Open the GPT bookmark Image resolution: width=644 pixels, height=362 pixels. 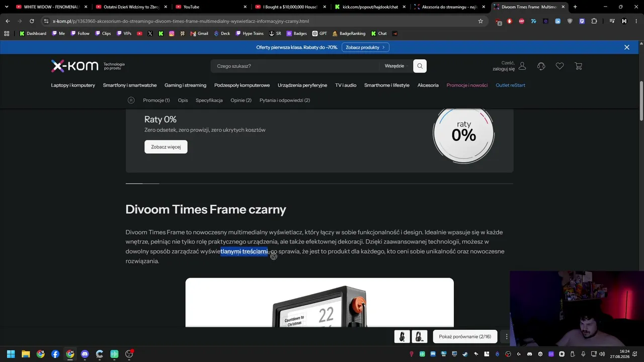pyautogui.click(x=319, y=34)
